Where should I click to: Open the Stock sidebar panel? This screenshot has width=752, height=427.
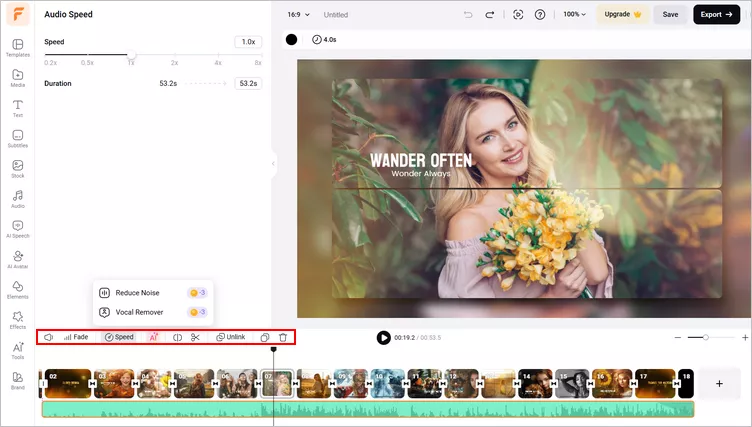tap(18, 169)
